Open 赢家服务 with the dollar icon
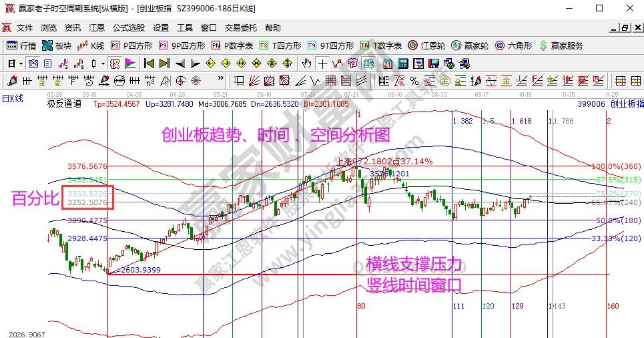 point(561,45)
